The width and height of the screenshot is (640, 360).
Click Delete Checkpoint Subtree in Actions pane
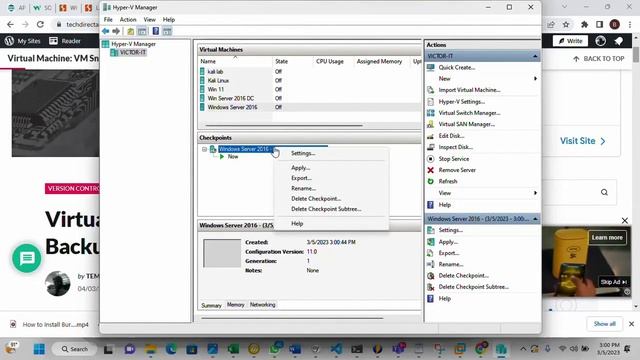click(473, 287)
